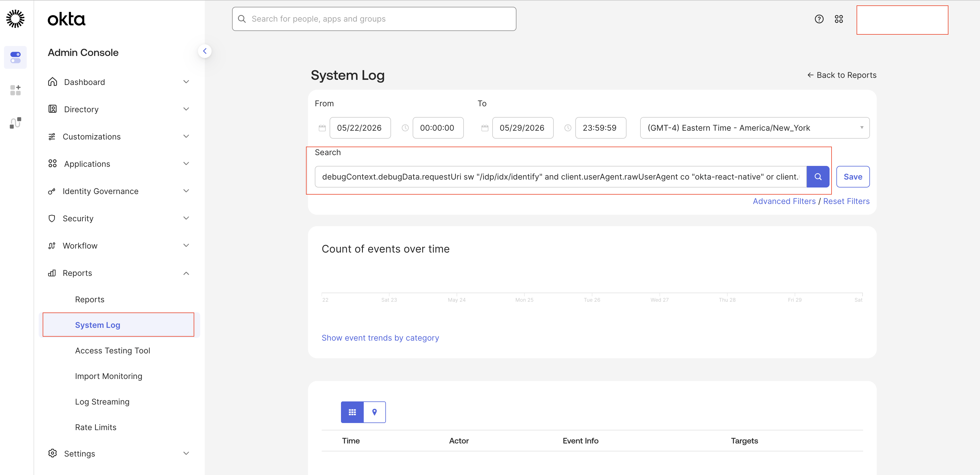Open Access Testing Tool

[x=113, y=351]
